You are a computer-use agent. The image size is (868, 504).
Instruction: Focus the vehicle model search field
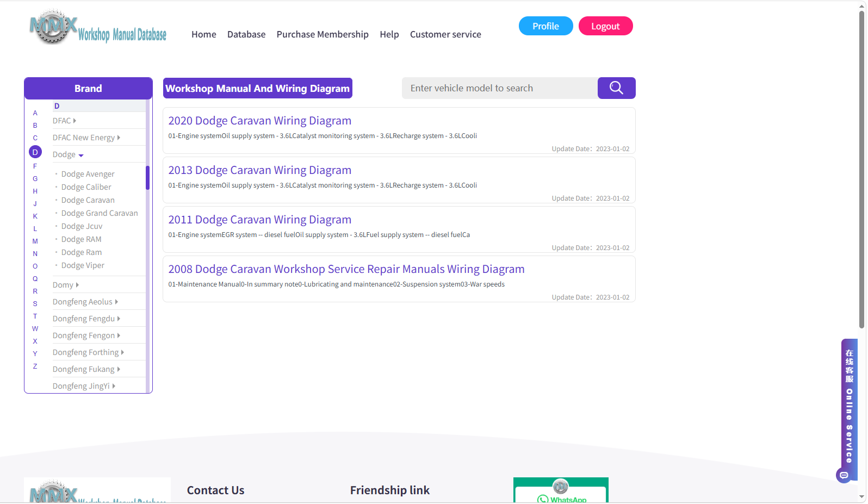click(500, 88)
